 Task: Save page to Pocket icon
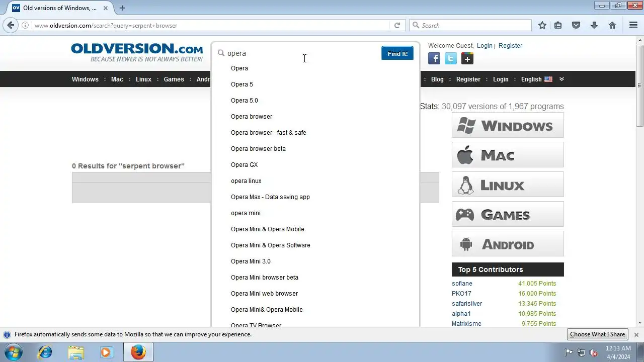pos(576,25)
